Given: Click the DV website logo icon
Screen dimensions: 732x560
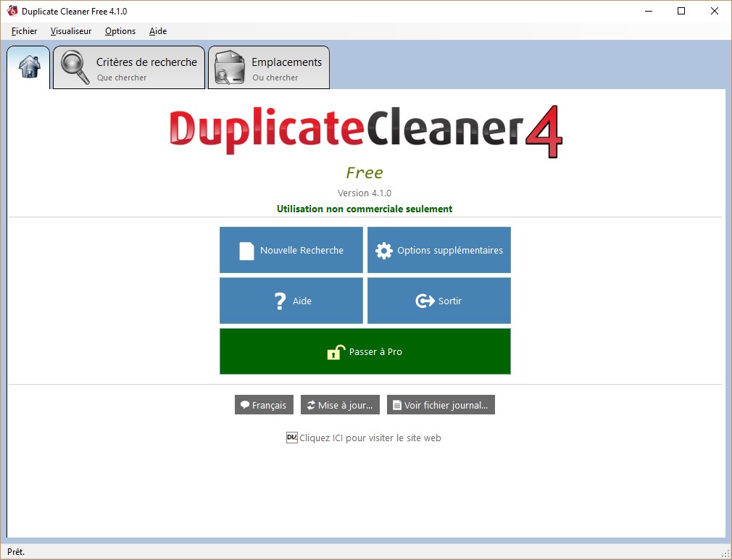Looking at the screenshot, I should 292,438.
